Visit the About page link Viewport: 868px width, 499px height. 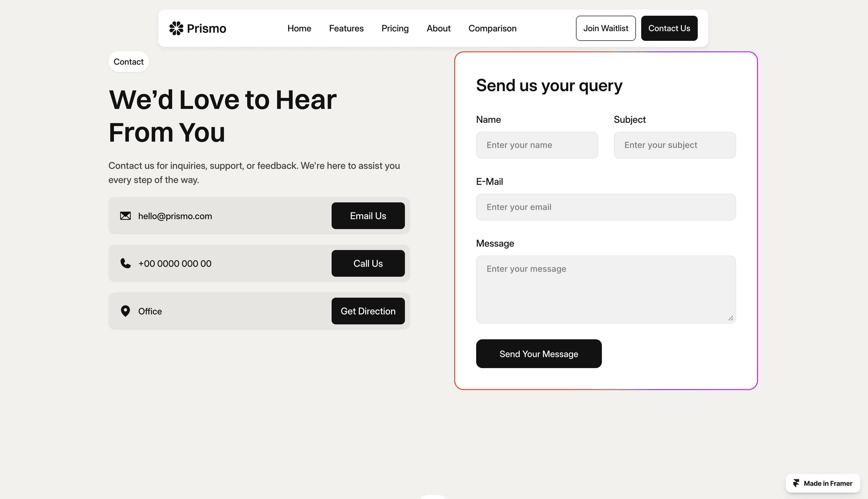coord(438,28)
